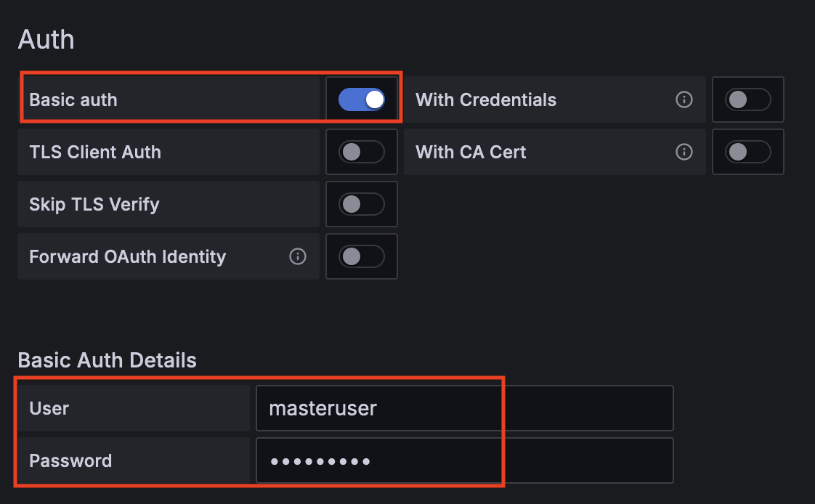Click the User field label
This screenshot has height=504, width=815.
click(49, 408)
